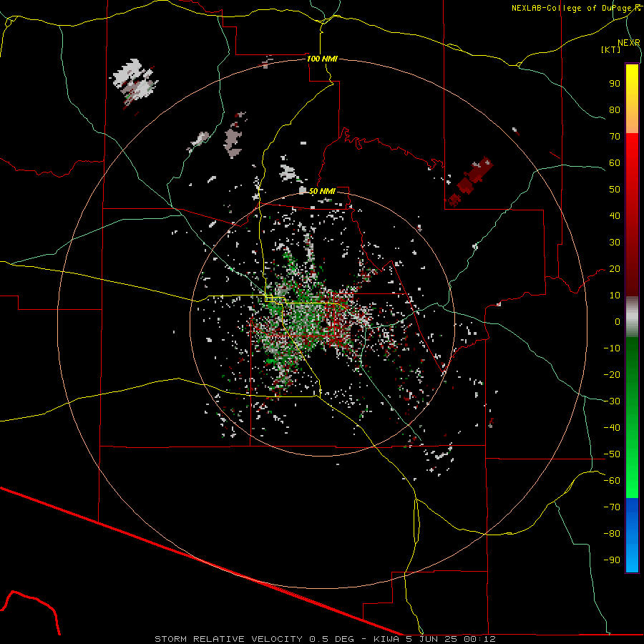This screenshot has width=644, height=644.
Task: Click the 90 value on the velocity scale
Action: coord(615,84)
